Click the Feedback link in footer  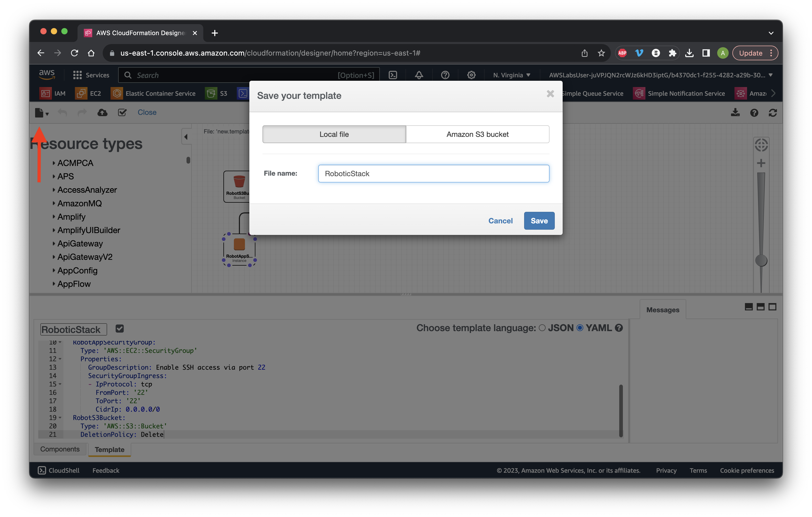106,470
